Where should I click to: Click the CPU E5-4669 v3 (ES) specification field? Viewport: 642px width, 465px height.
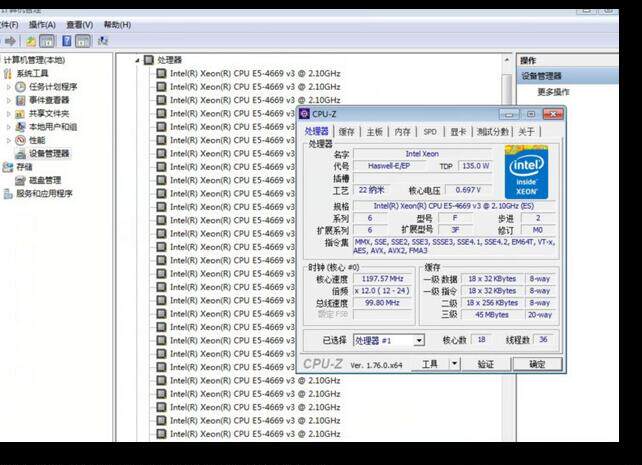(x=454, y=206)
